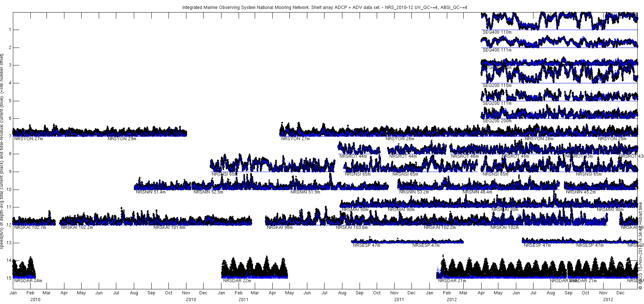Click the SEQ400 110m series label
The height and width of the screenshot is (304, 644).
click(497, 32)
